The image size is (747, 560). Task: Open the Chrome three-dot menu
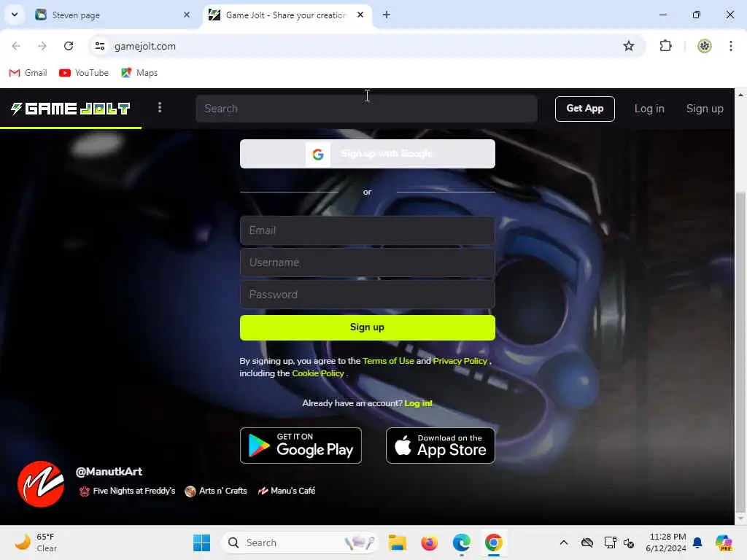[x=730, y=46]
